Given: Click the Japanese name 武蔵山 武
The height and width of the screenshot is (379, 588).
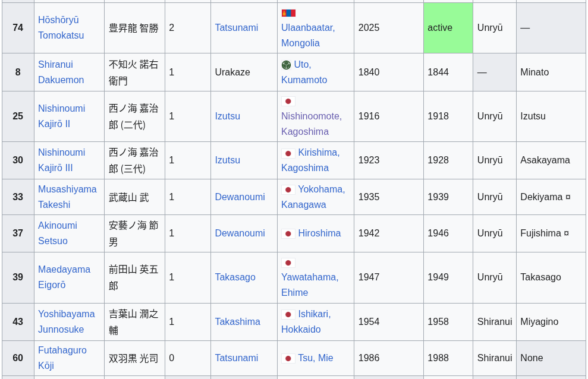Looking at the screenshot, I should pyautogui.click(x=128, y=197).
